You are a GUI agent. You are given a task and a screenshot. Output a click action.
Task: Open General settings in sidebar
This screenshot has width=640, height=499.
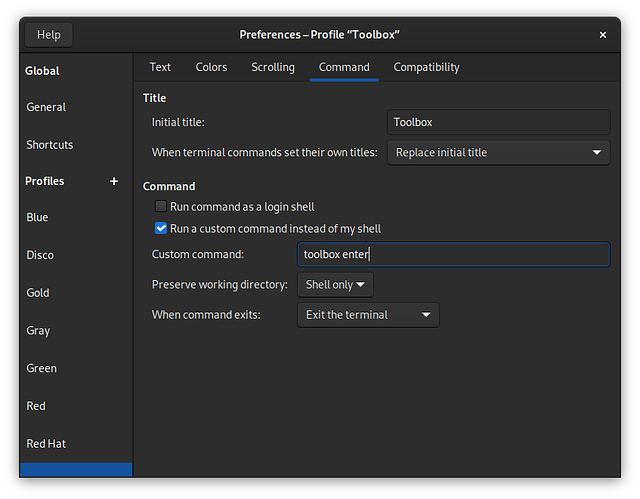tap(46, 107)
